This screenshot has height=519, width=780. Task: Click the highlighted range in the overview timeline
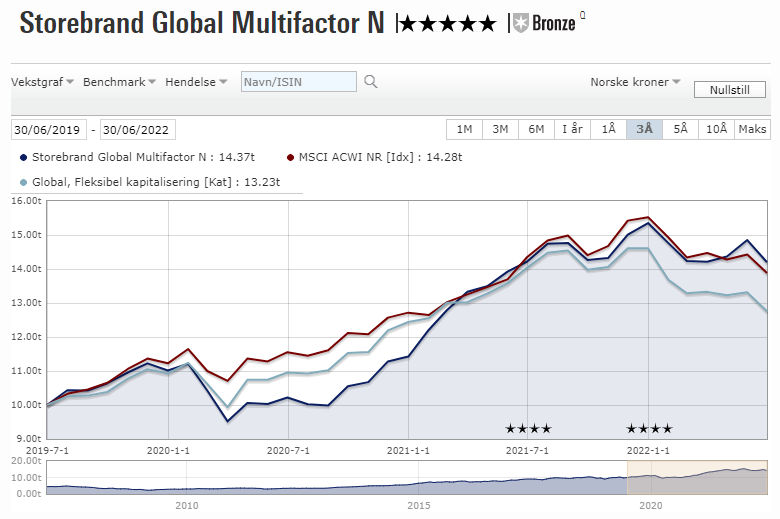[x=697, y=478]
